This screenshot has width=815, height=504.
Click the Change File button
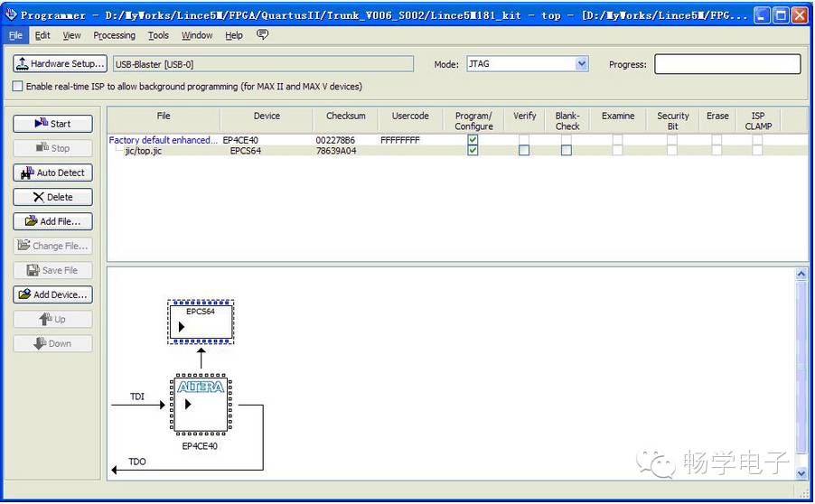pos(52,246)
